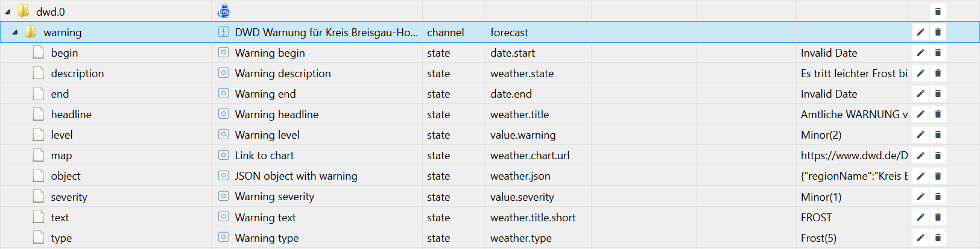Delete the type state
The width and height of the screenshot is (980, 249).
938,238
